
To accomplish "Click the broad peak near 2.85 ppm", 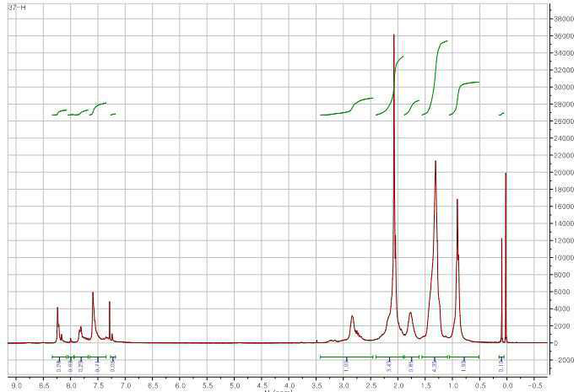I will (352, 317).
